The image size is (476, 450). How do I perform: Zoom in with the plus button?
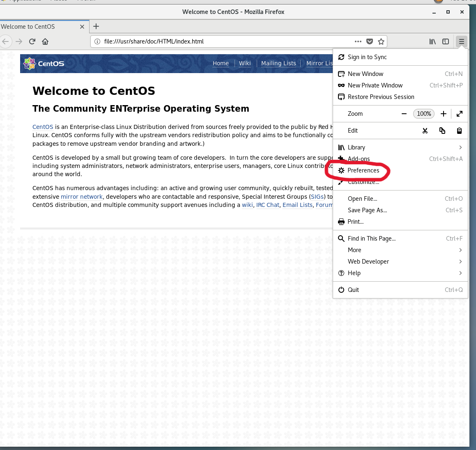click(x=443, y=114)
